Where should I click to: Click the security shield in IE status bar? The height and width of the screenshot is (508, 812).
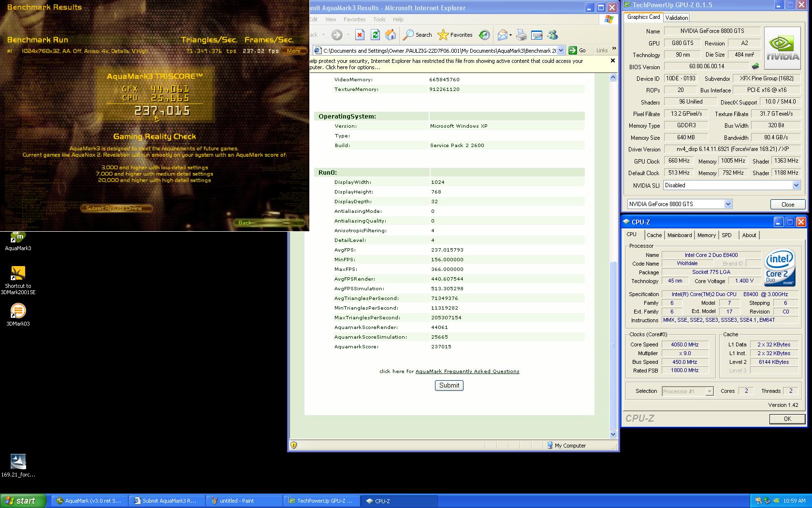tap(293, 445)
